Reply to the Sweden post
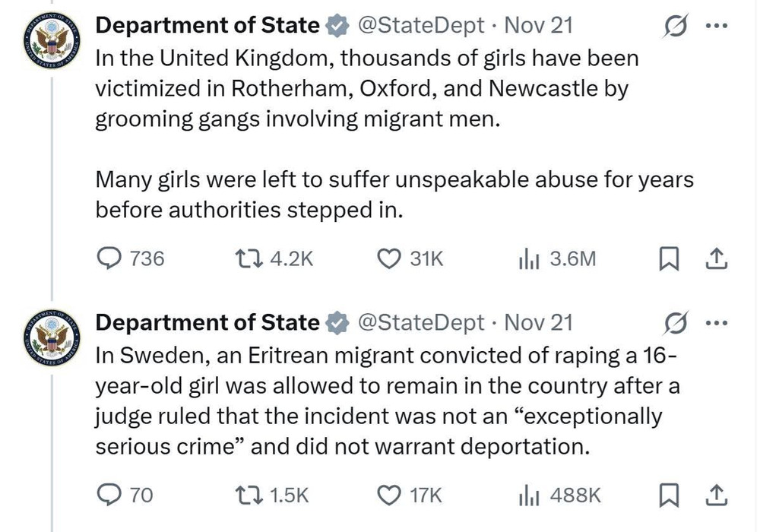The width and height of the screenshot is (760, 532). [112, 496]
